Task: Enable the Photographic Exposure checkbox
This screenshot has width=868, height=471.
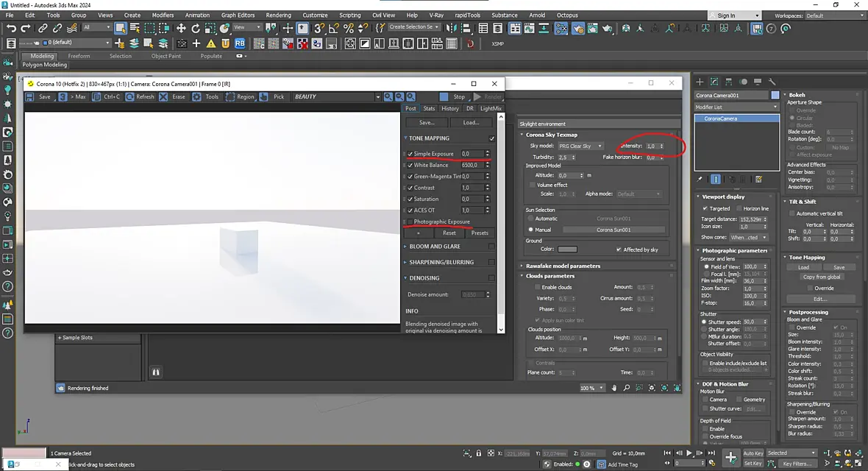Action: point(410,222)
